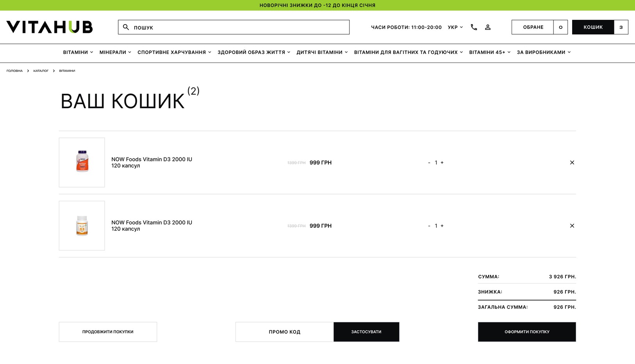The image size is (635, 364).
Task: Click the cart count badge '3'
Action: pyautogui.click(x=621, y=27)
